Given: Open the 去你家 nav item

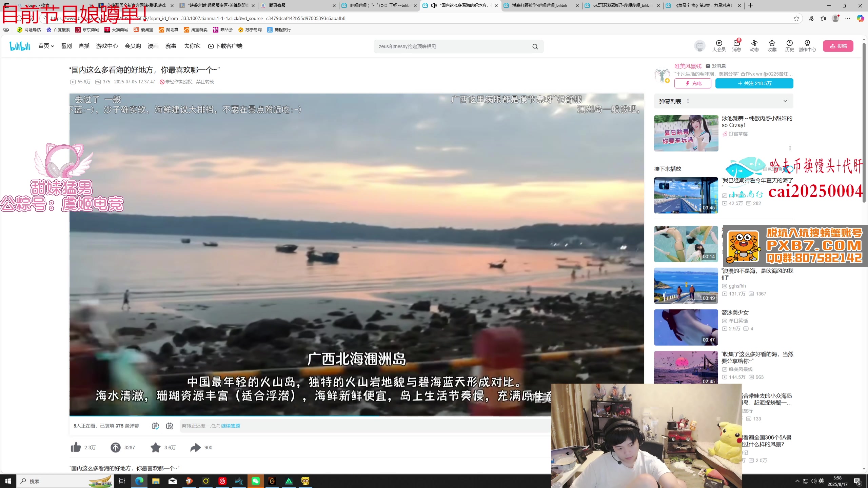Looking at the screenshot, I should click(x=192, y=46).
